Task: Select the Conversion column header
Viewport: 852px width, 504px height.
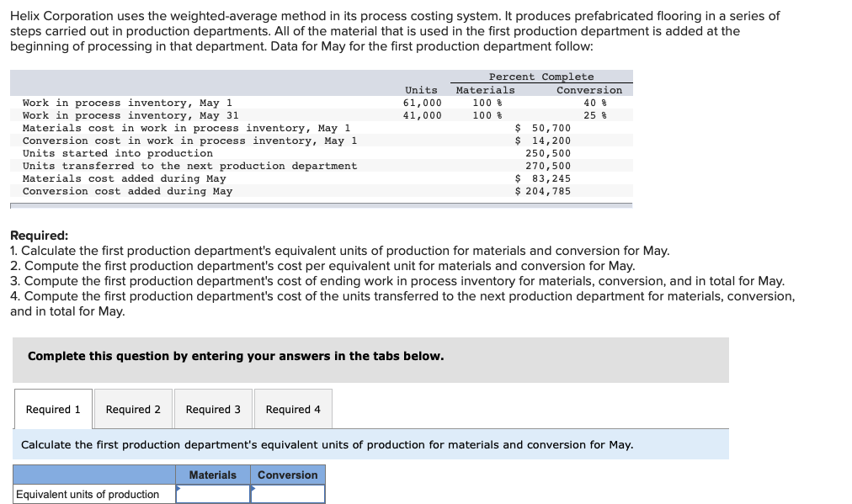Action: click(x=287, y=475)
